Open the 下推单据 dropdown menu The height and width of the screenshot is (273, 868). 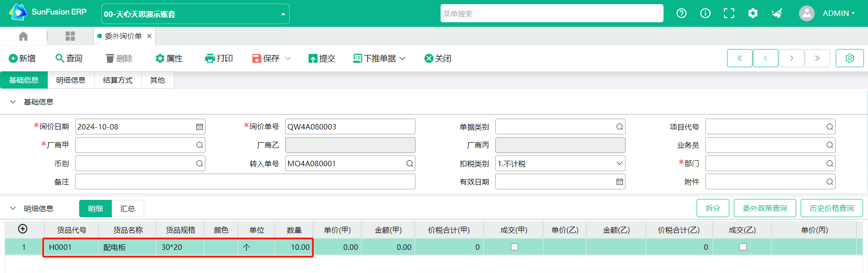click(x=379, y=58)
